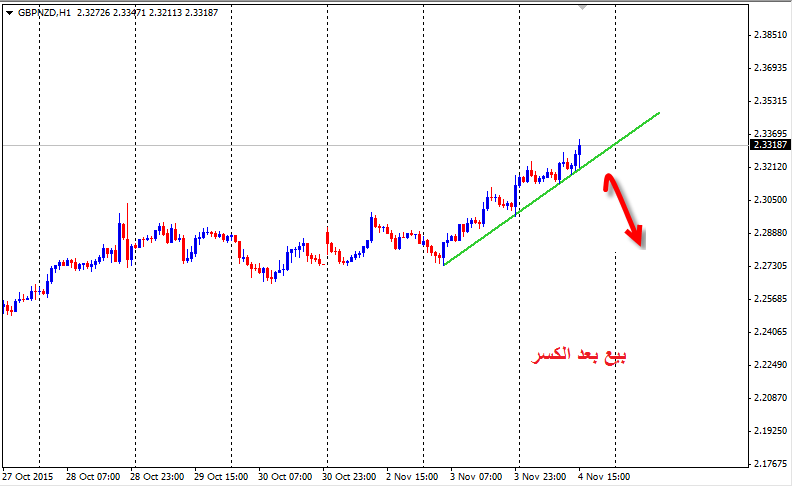Click the 28 Oct 07:00 time label

pyautogui.click(x=93, y=476)
